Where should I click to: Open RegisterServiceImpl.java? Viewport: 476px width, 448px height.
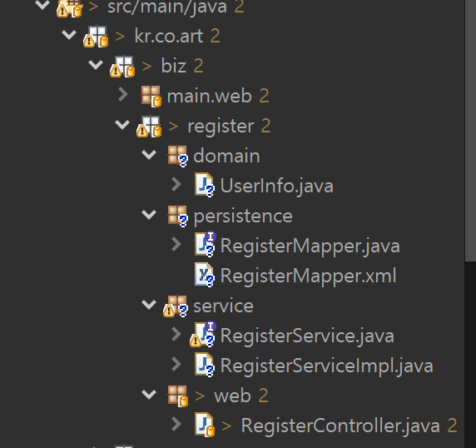coord(327,366)
